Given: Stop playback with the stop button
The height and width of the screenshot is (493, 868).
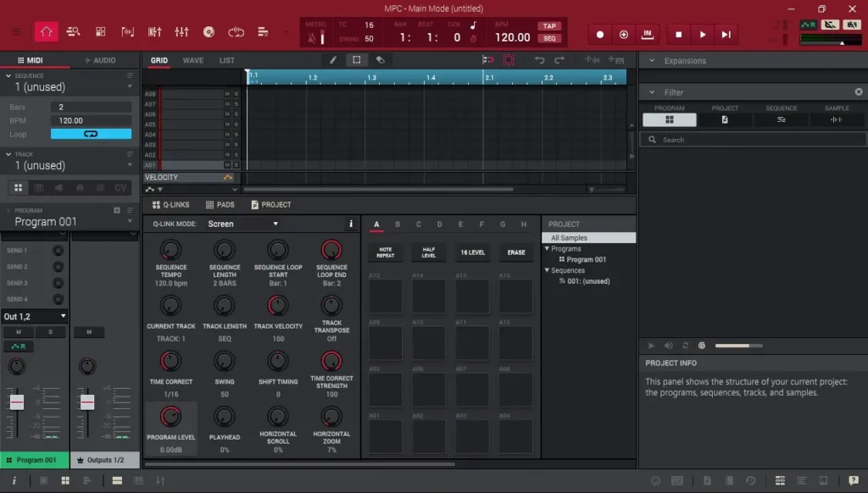Looking at the screenshot, I should click(679, 34).
